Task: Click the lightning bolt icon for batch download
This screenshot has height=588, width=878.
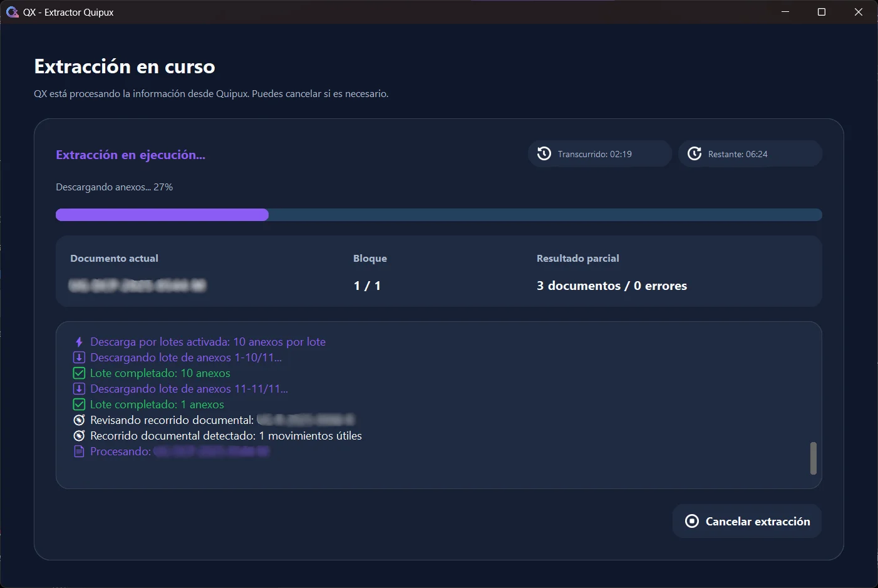Action: (x=79, y=342)
